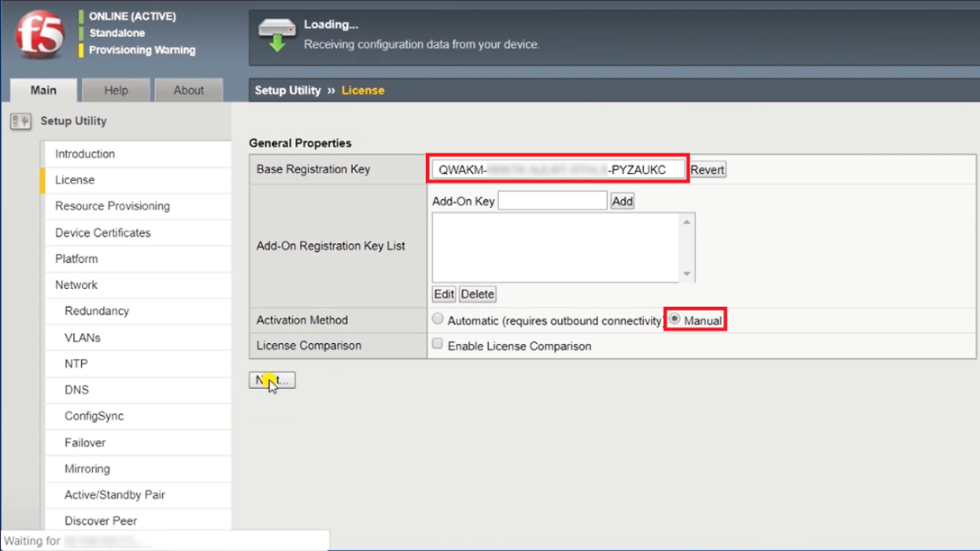Image resolution: width=980 pixels, height=551 pixels.
Task: Open the About tab
Action: 188,90
